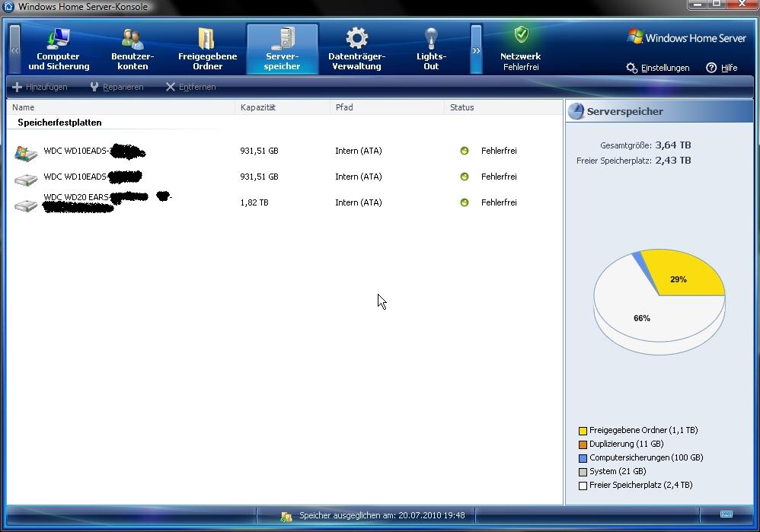Click the Intern (ATA) path of first drive
Image resolution: width=760 pixels, height=532 pixels.
click(x=359, y=151)
